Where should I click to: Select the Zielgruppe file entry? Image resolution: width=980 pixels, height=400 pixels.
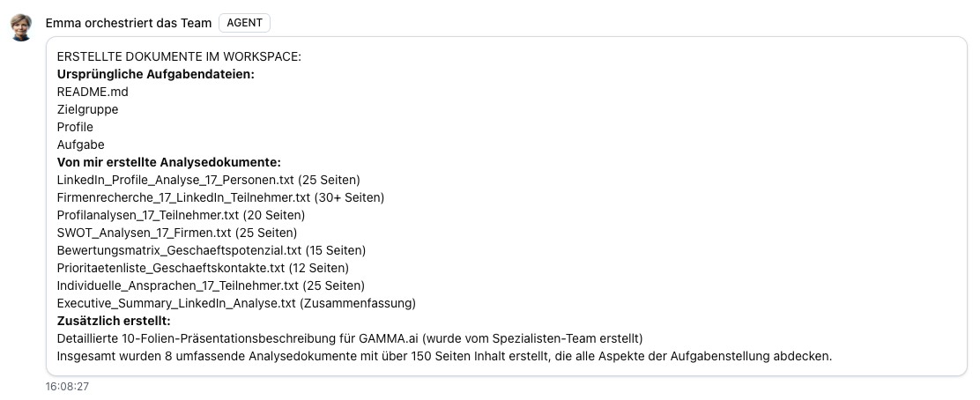click(x=87, y=109)
